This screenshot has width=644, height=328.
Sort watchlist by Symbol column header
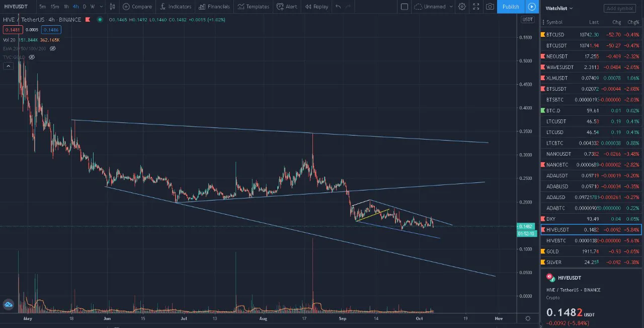coord(554,22)
